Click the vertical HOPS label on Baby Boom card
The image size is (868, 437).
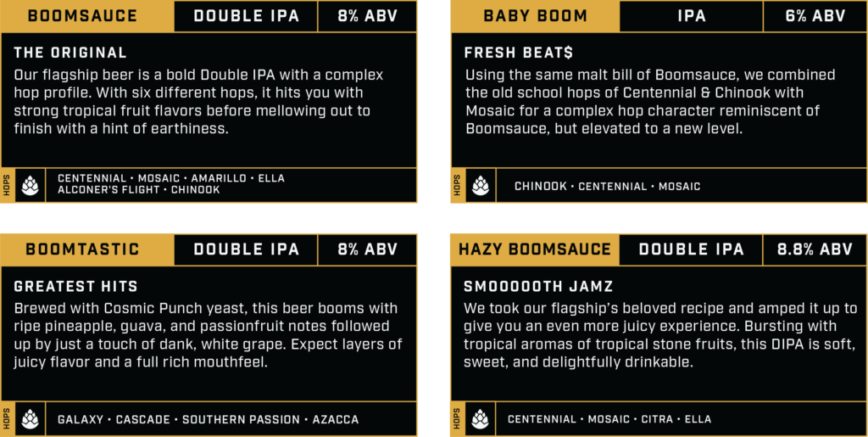(458, 185)
